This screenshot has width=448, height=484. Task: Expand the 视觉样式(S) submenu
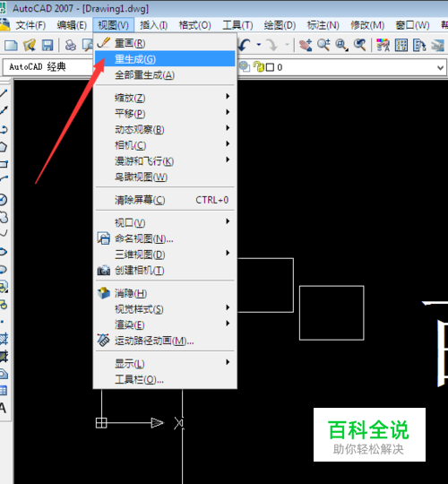[165, 308]
